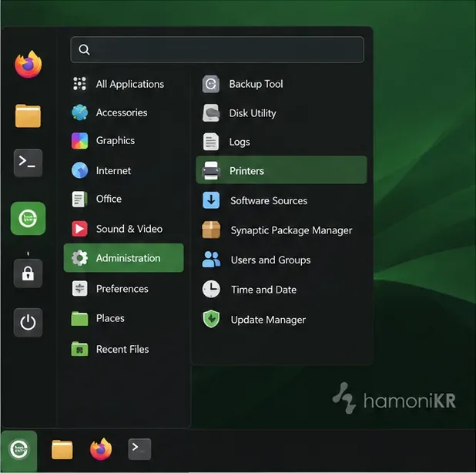Screen dimensions: 476x473
Task: Click the blue Internet icon
Action: 80,170
